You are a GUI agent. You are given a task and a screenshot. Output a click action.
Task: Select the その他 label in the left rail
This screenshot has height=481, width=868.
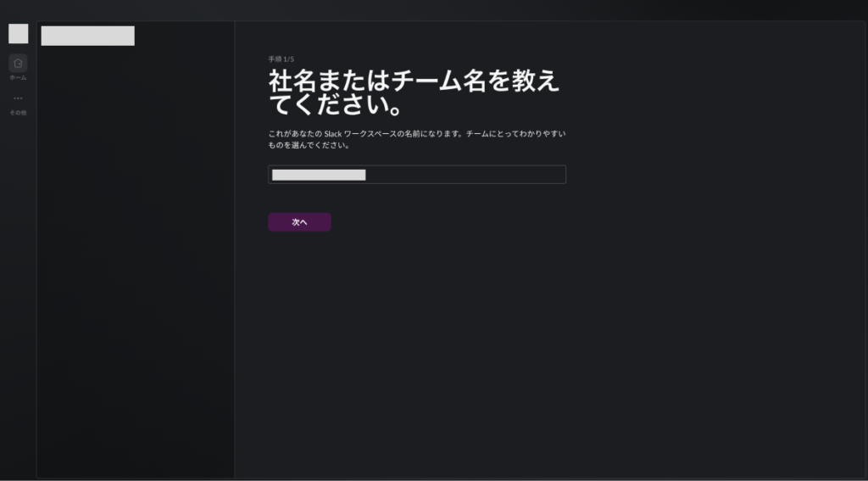18,113
